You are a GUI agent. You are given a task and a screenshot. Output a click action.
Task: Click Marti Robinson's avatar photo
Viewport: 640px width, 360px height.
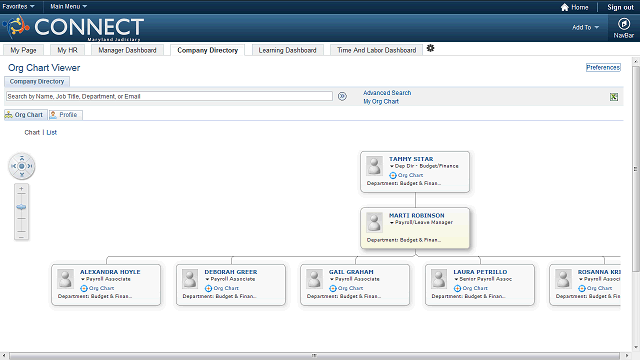[374, 222]
